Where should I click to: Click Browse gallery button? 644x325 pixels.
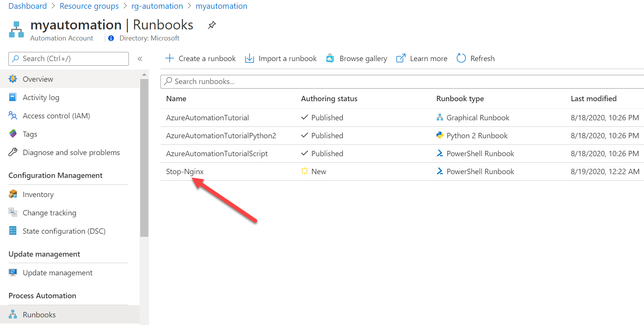tap(357, 58)
